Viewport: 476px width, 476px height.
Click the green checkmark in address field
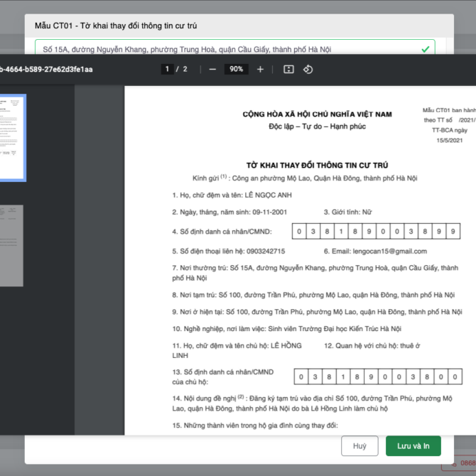[x=425, y=50]
